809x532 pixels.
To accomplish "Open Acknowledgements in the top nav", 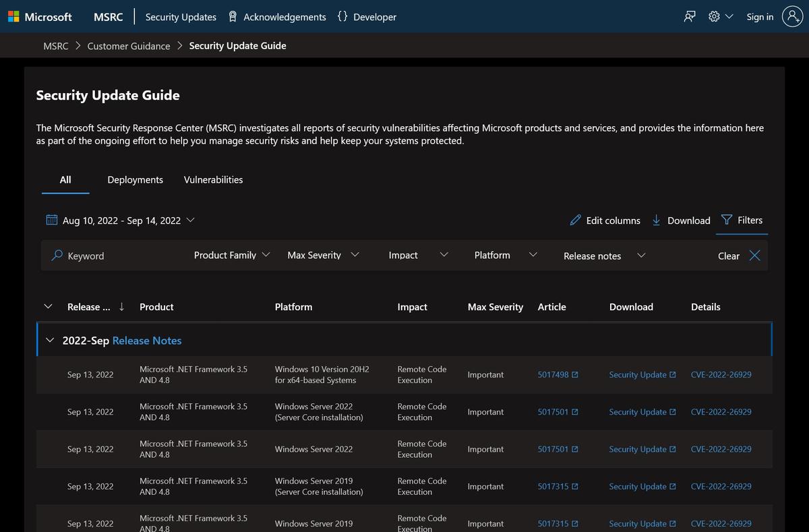I will pos(277,17).
